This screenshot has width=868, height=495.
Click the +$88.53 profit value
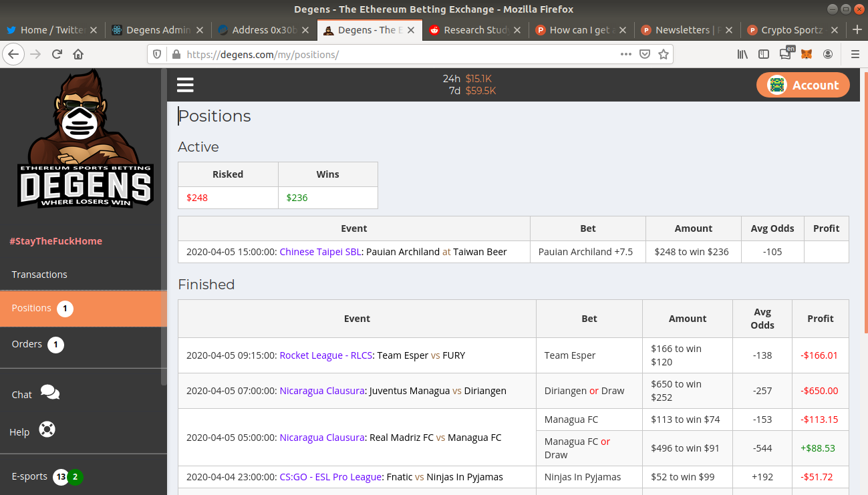click(818, 448)
